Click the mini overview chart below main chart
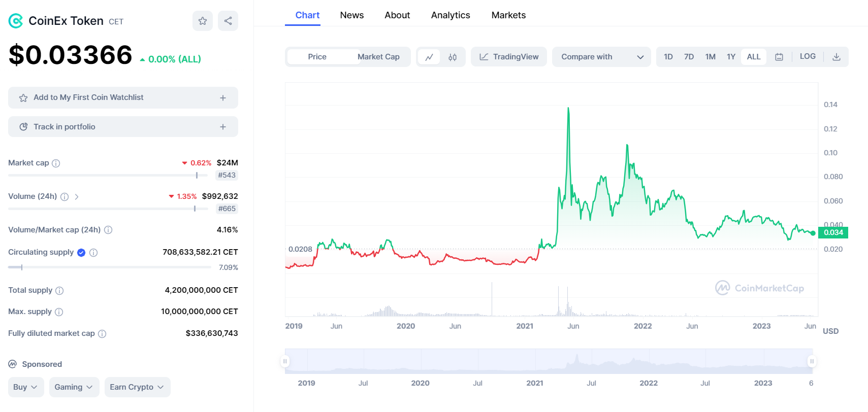The height and width of the screenshot is (412, 868). pyautogui.click(x=549, y=361)
